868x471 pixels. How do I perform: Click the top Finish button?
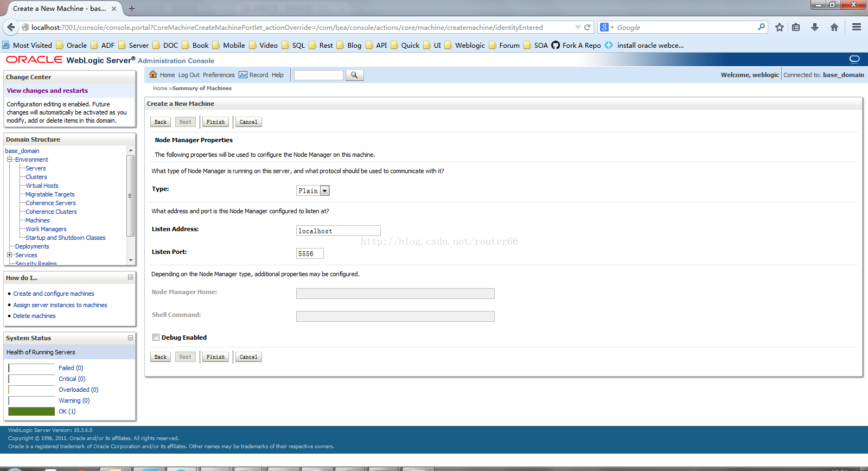click(x=215, y=122)
